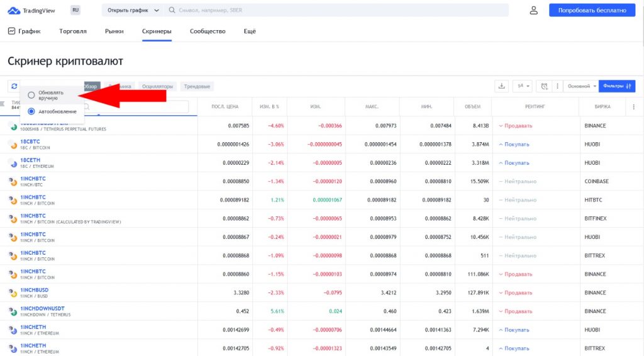644x356 pixels.
Task: Open the Скринеры menu
Action: click(x=157, y=31)
